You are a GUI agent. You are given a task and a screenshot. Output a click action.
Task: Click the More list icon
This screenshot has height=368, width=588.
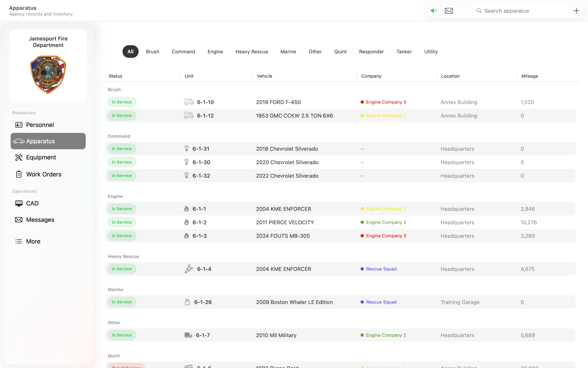tap(19, 241)
